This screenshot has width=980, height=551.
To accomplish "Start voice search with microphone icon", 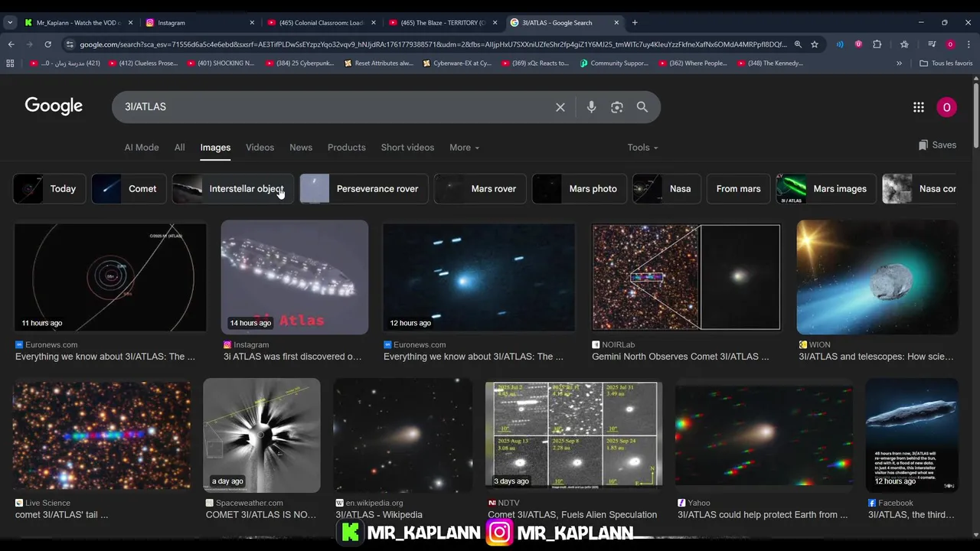I will tap(591, 107).
